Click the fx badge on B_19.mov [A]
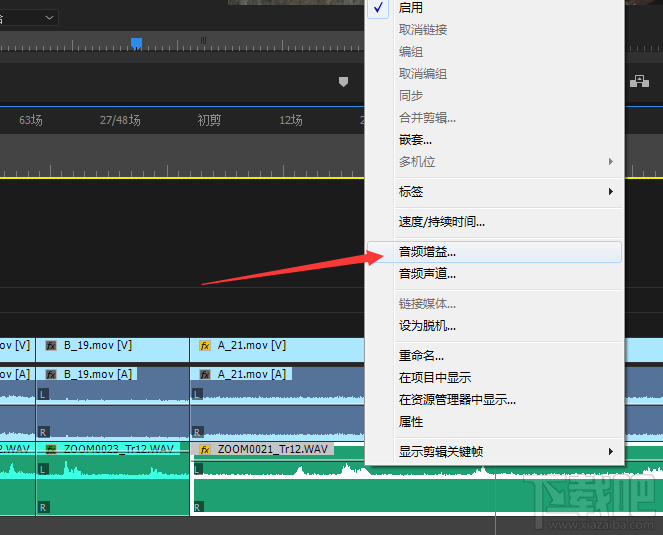 click(51, 375)
